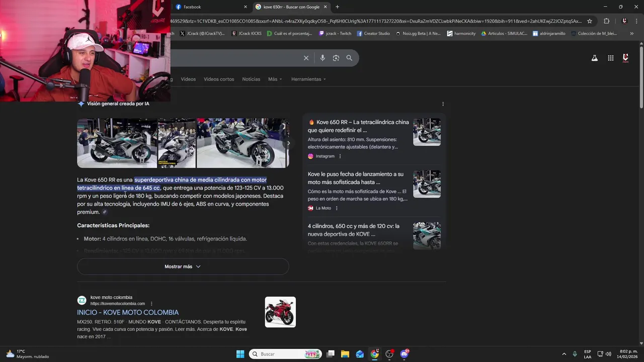
Task: Open Videos cortos search filter
Action: click(x=219, y=79)
